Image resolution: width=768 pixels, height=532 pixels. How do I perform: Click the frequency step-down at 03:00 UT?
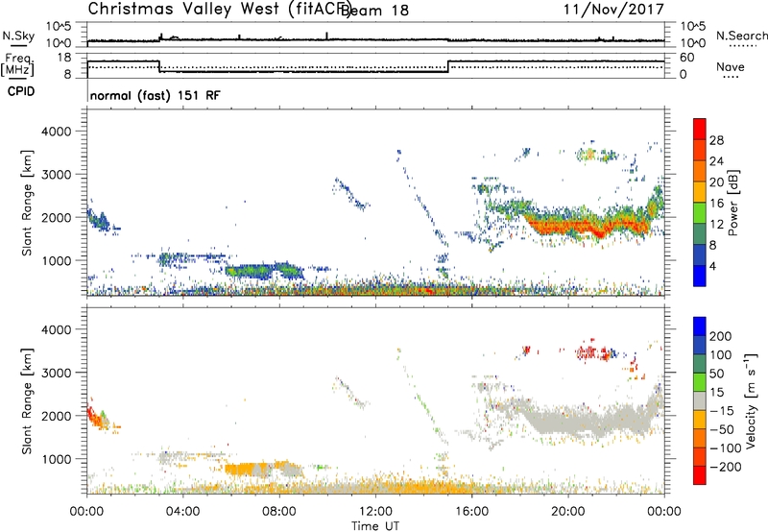pyautogui.click(x=159, y=66)
